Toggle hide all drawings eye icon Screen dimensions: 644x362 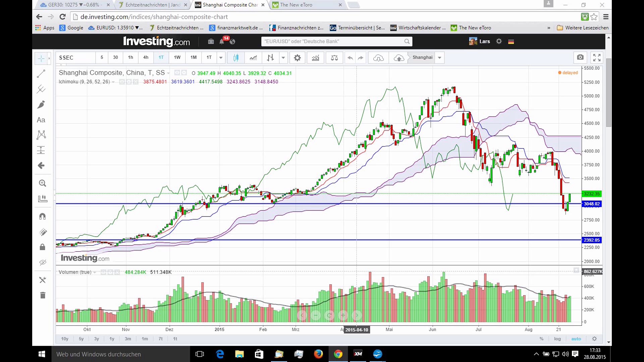pos(42,262)
